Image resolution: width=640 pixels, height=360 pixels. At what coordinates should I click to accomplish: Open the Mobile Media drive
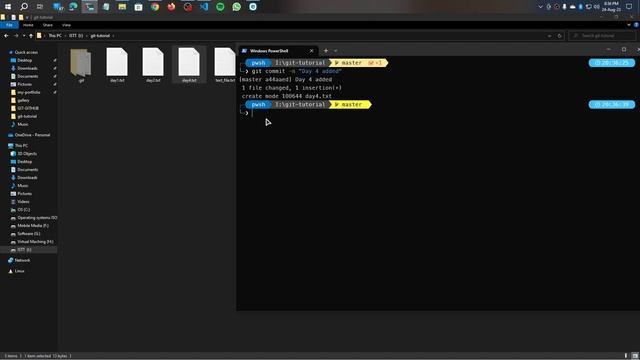pyautogui.click(x=33, y=226)
